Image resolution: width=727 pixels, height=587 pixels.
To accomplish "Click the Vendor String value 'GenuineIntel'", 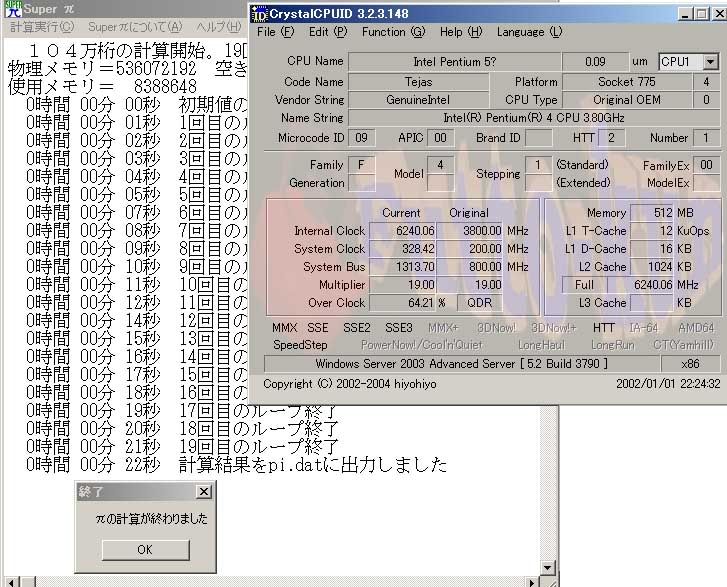I will coord(419,100).
